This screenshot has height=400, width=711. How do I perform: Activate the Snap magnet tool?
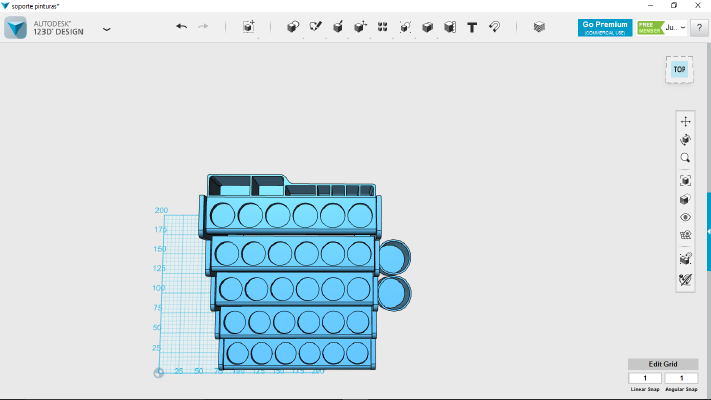click(494, 27)
